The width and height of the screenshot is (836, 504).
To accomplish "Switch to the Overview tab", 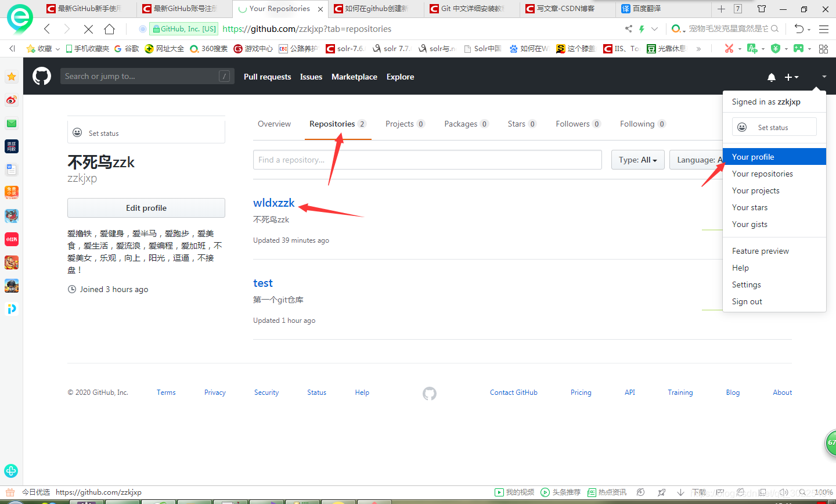I will pos(274,124).
